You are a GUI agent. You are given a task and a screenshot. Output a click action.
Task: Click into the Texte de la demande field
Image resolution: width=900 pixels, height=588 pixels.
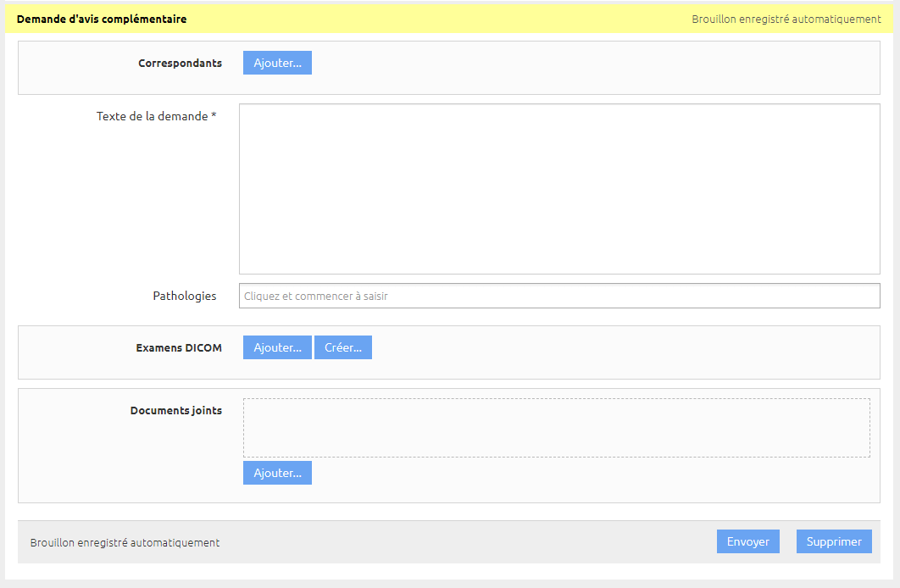tap(559, 189)
